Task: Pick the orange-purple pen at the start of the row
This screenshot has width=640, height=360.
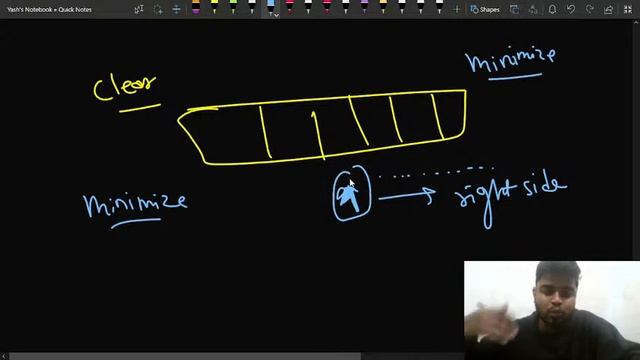Action: [x=196, y=7]
